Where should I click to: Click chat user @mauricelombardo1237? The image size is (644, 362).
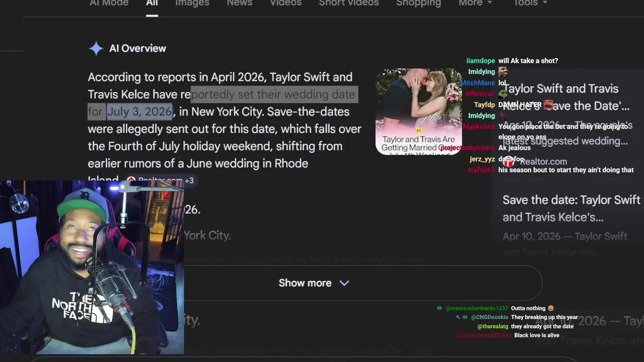(x=477, y=308)
